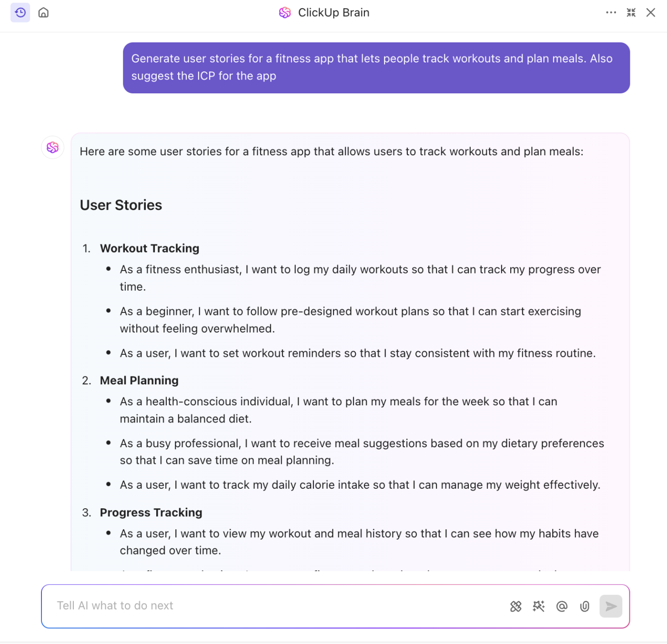Close the ClickUp Brain popup
Image resolution: width=667 pixels, height=644 pixels.
(651, 12)
